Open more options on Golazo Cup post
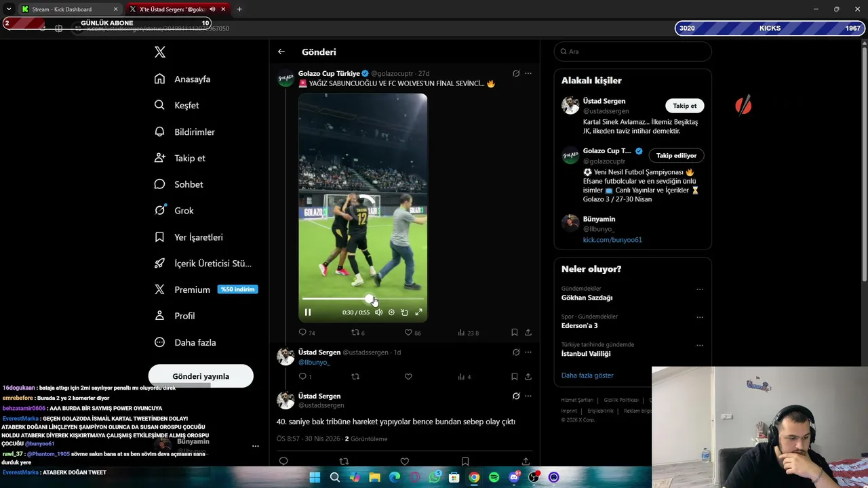 528,73
